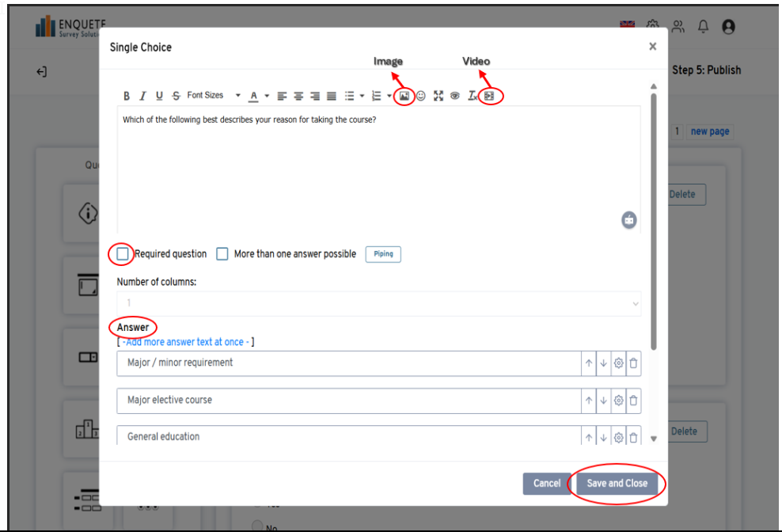Toggle fullscreen mode for the editor
This screenshot has width=782, height=532.
438,96
